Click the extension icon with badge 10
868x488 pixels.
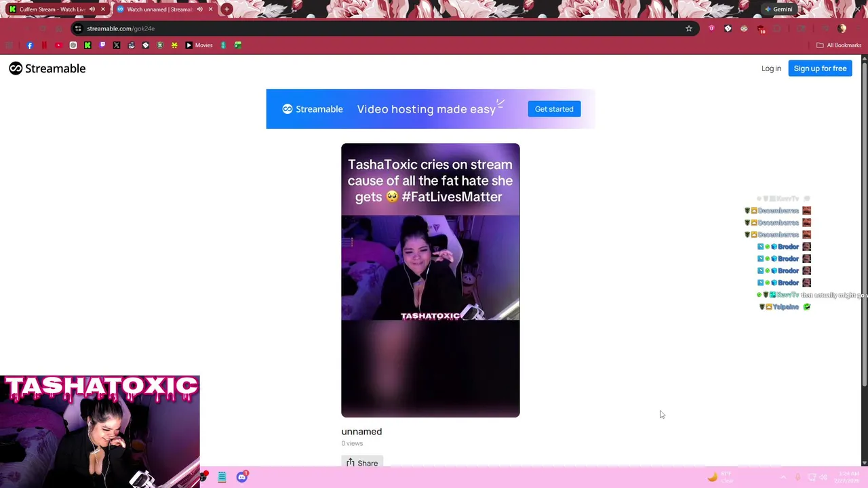(x=761, y=29)
